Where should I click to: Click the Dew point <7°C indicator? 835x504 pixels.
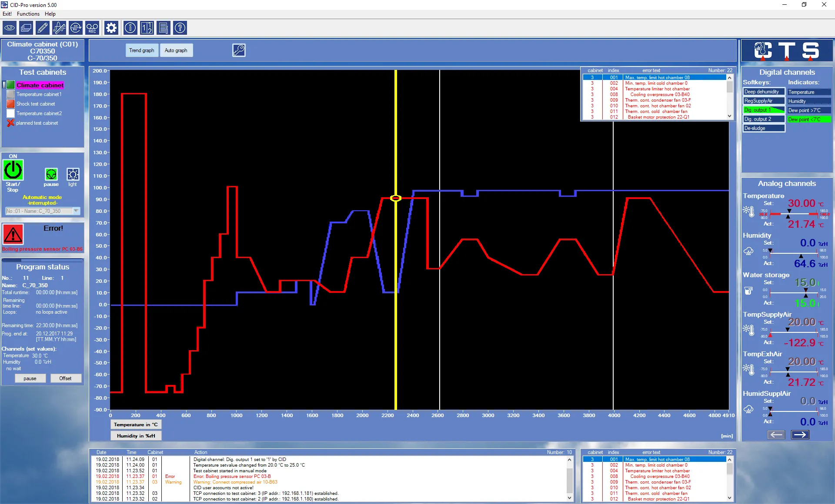tap(809, 119)
